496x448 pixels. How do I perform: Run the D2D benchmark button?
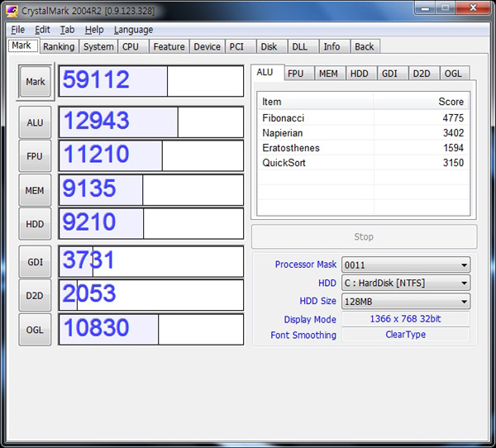(35, 296)
